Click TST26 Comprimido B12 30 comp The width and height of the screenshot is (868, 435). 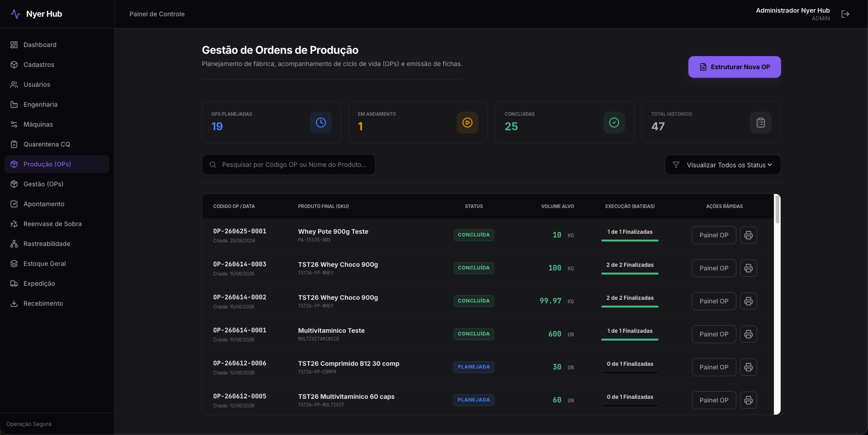coord(348,364)
